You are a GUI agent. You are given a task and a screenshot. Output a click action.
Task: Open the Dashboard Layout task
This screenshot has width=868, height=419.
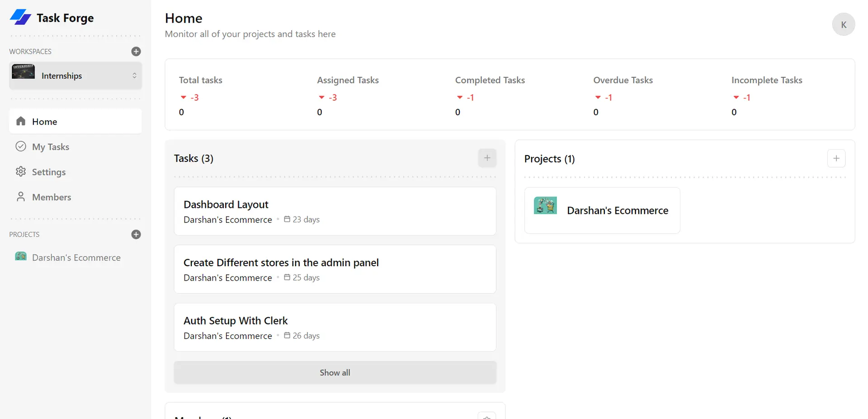[x=335, y=211]
